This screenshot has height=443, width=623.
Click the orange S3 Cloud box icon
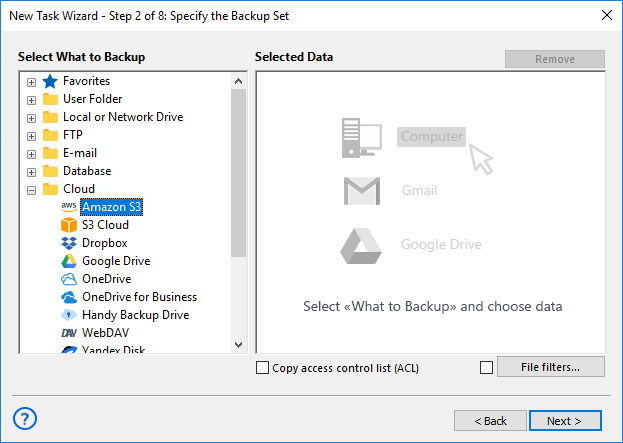click(x=69, y=225)
